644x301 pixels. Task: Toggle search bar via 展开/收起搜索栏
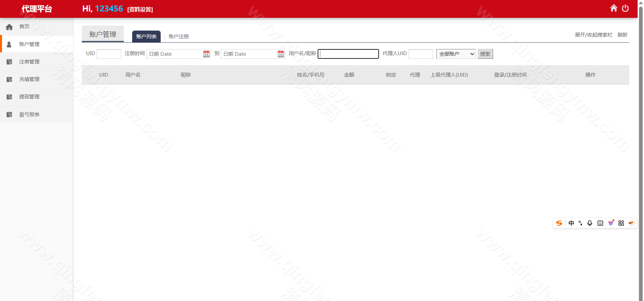[x=593, y=35]
